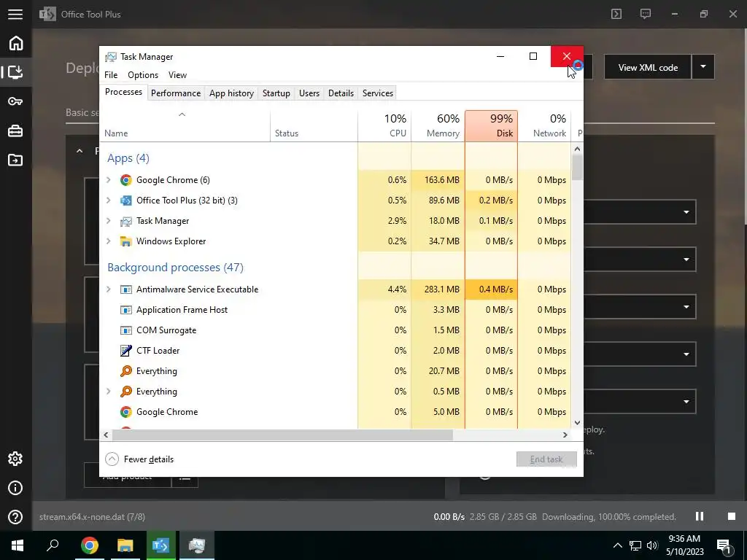Open the Help question mark icon

point(15,517)
